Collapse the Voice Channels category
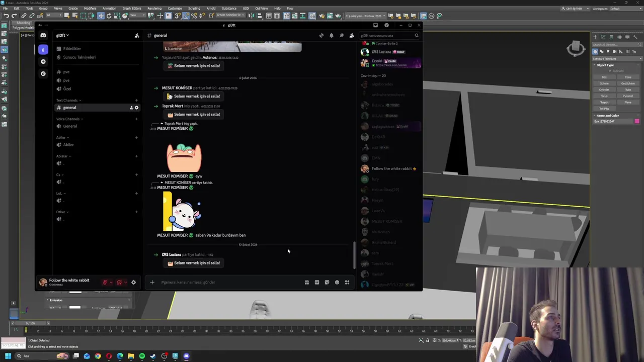The image size is (644, 362). [x=69, y=119]
